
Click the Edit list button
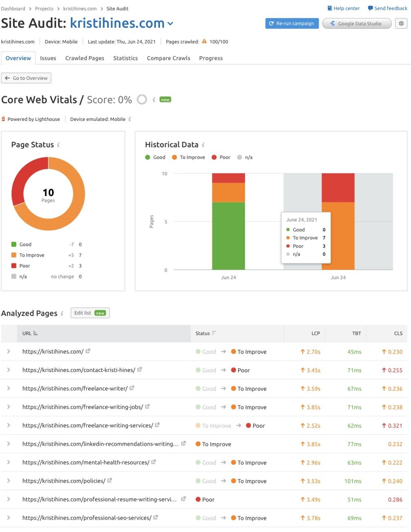tap(90, 313)
